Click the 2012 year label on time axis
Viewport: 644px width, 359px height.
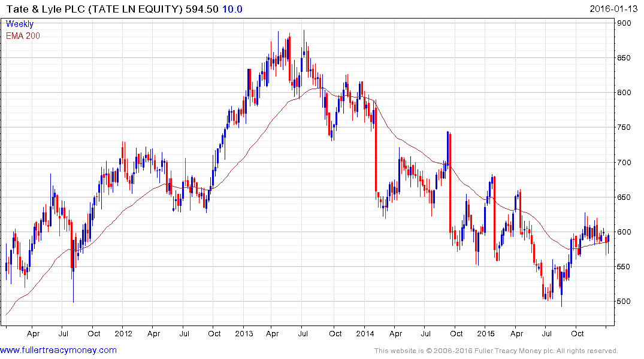click(x=123, y=334)
